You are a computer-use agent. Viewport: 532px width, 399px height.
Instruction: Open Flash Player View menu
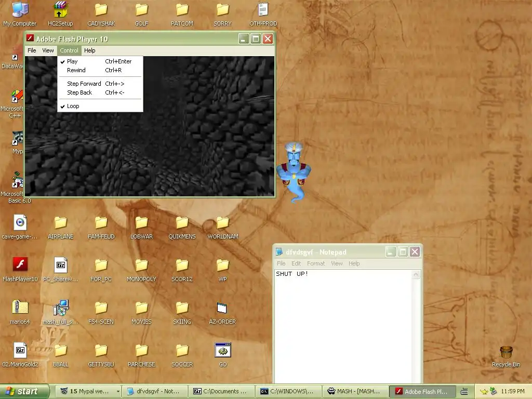point(48,50)
